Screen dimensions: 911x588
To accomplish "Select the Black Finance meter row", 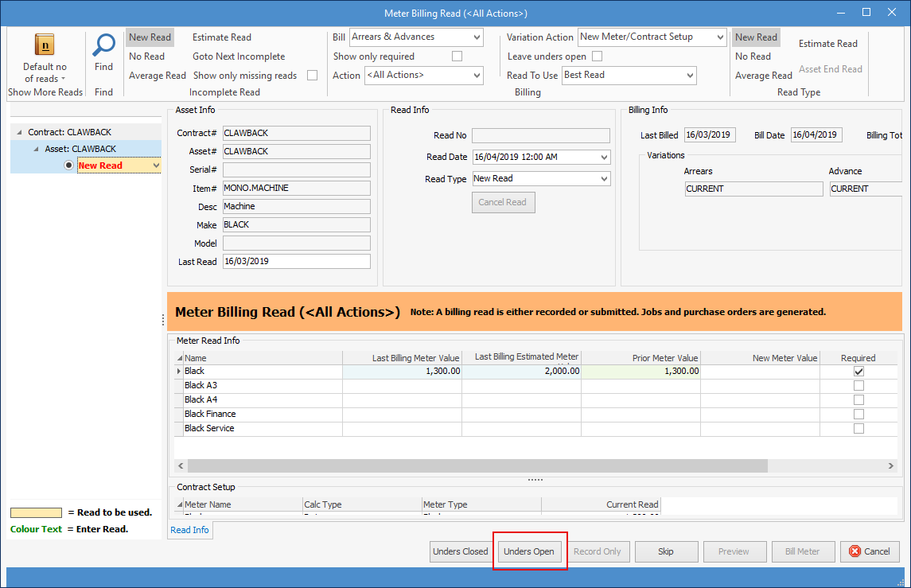I will tap(536, 415).
